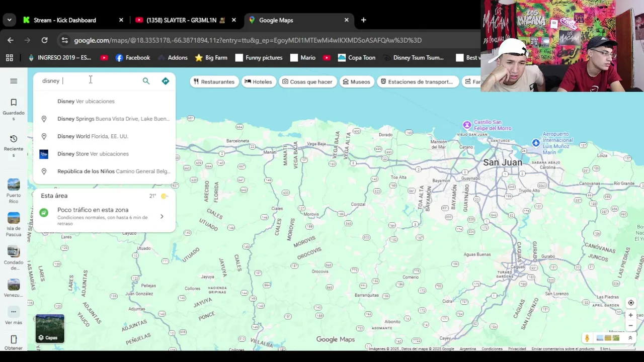
Task: Open the Addons bookmark
Action: coord(172,58)
